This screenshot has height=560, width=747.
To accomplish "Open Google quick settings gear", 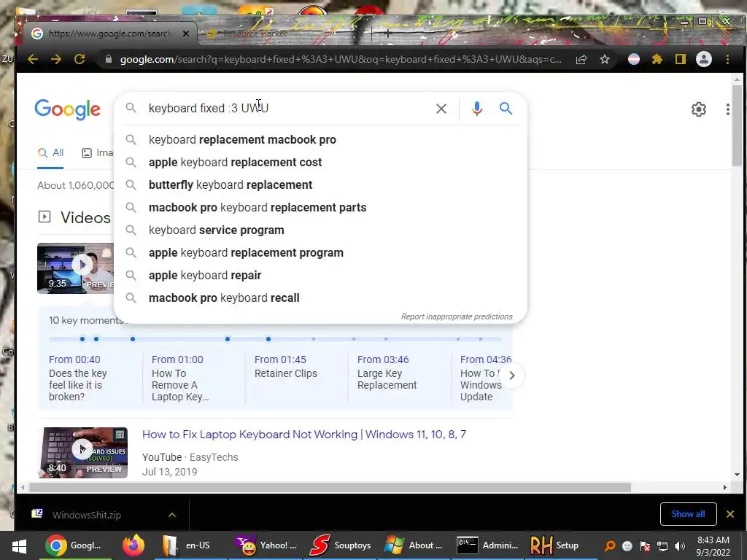I will [x=698, y=109].
